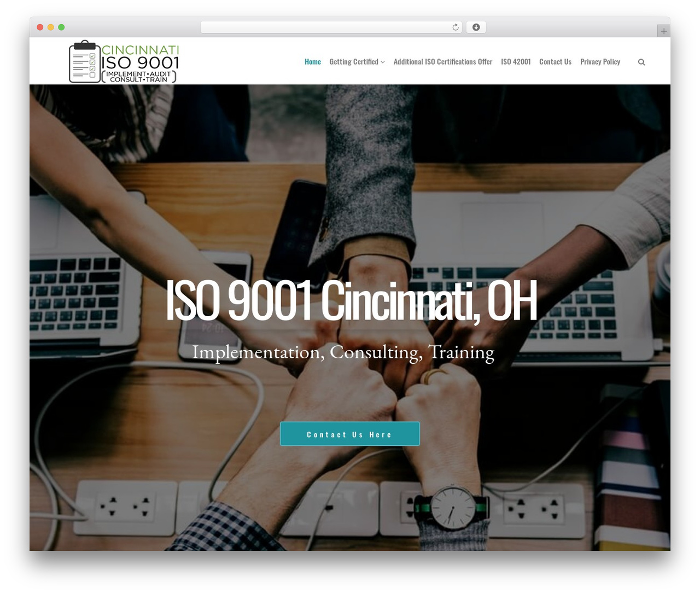700x593 pixels.
Task: Open Additional ISO Certifications Offer menu
Action: [x=443, y=62]
